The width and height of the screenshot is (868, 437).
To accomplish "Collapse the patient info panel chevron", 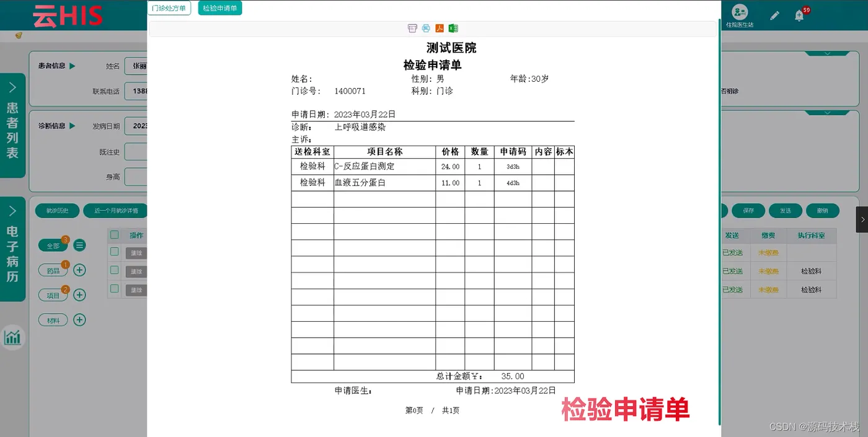I will (x=828, y=53).
